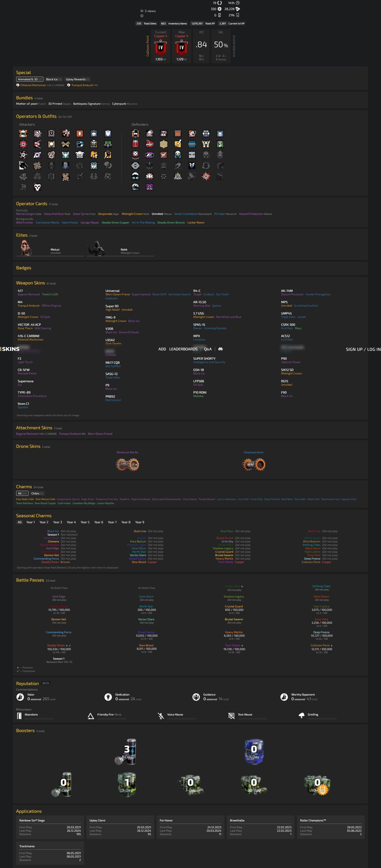
Task: Filter seasonal charms by Year 5
Action: coord(85,522)
